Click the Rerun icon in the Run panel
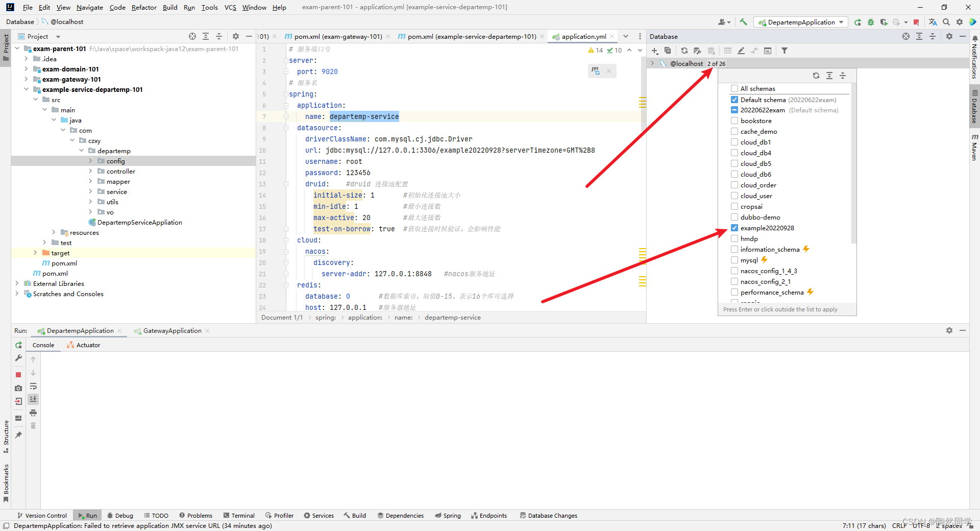The image size is (980, 531). 18,345
